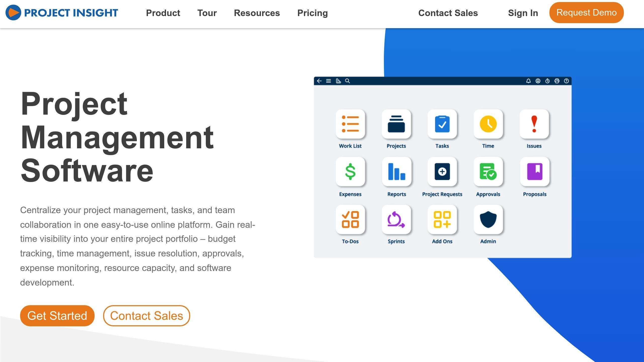Expand the Tour navigation item
644x362 pixels.
click(x=207, y=13)
